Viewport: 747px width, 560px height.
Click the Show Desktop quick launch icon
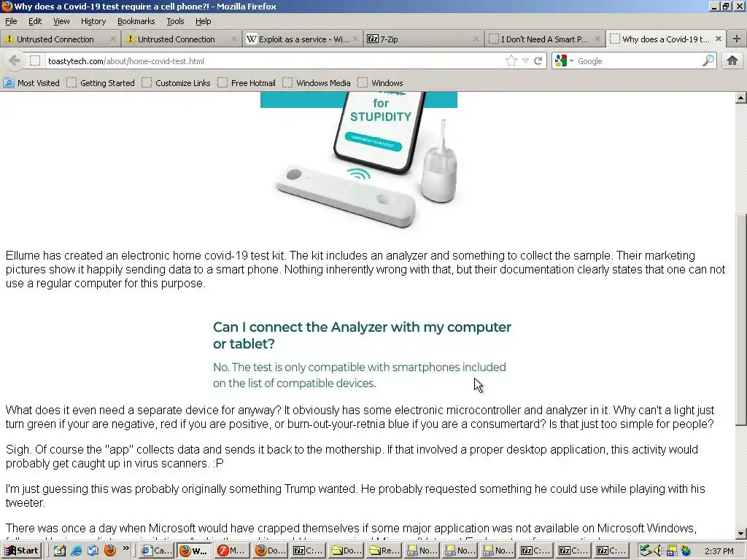tap(60, 551)
